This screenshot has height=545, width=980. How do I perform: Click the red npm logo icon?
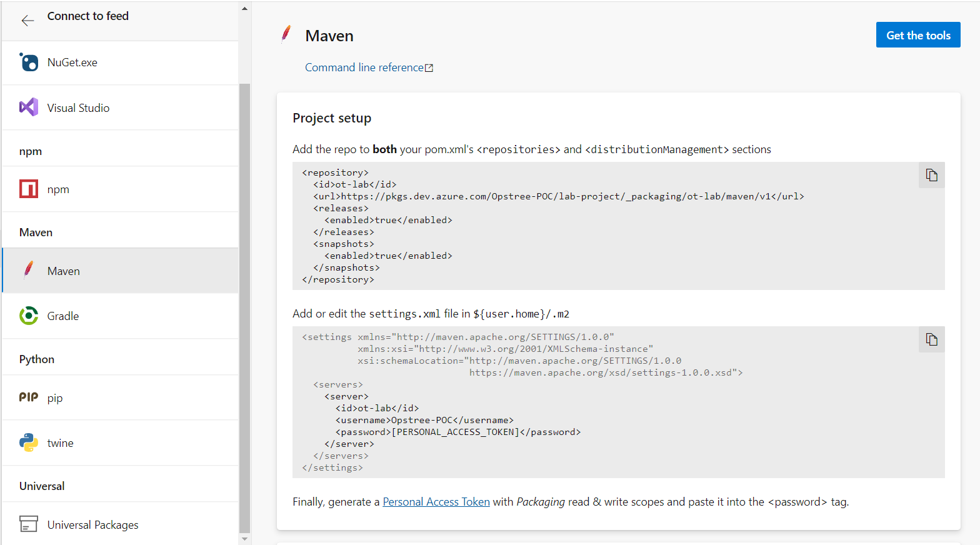click(29, 189)
